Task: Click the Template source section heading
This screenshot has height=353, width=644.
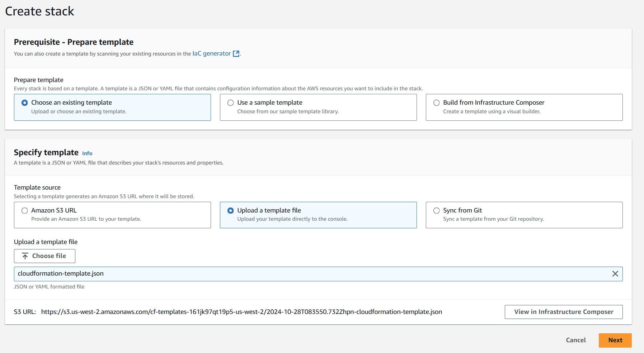Action: point(37,187)
